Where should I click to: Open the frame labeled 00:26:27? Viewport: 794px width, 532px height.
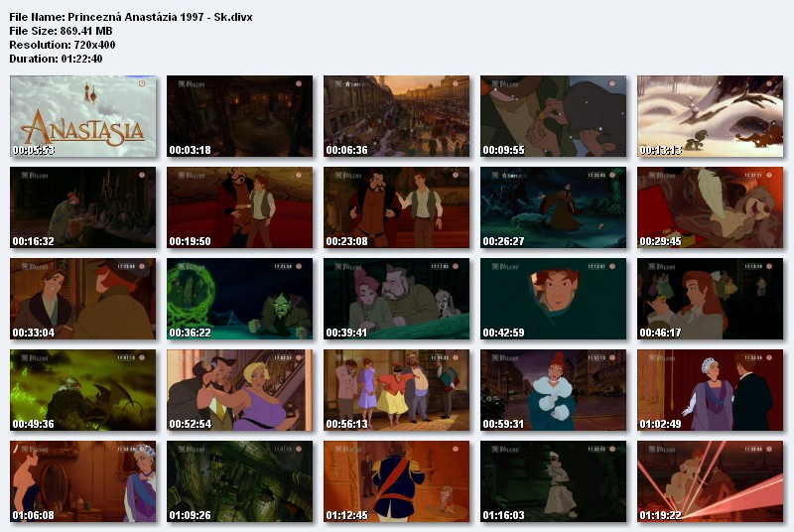(x=553, y=207)
